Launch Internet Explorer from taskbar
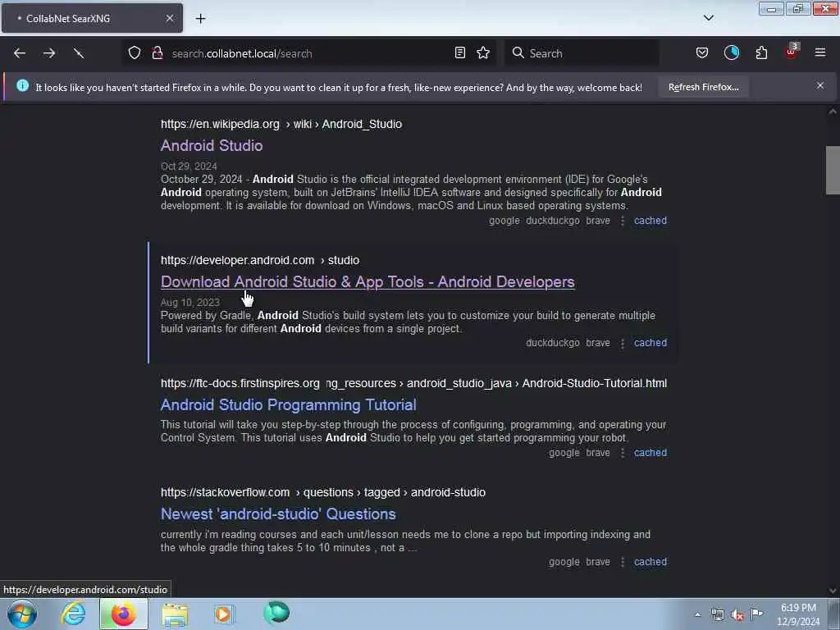 (x=73, y=614)
